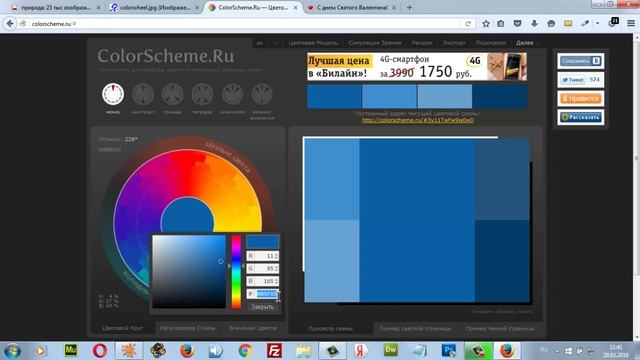Open Google Chrome from taskbar

tap(245, 351)
